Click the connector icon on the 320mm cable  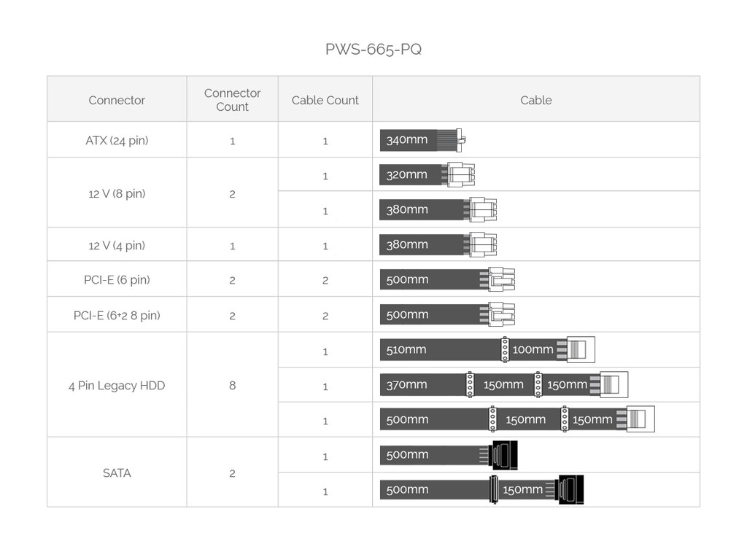click(460, 175)
